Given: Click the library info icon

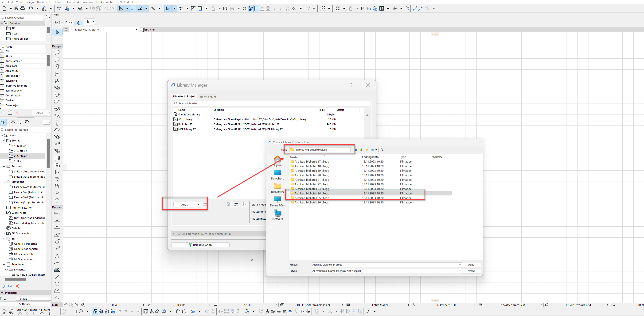Looking at the screenshot, I should 244,204.
